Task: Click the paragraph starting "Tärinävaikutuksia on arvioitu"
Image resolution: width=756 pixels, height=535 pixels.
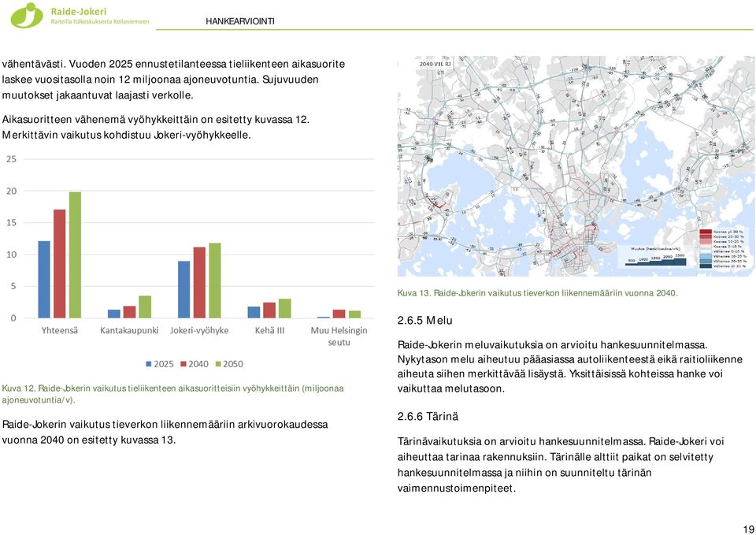Action: point(561,465)
